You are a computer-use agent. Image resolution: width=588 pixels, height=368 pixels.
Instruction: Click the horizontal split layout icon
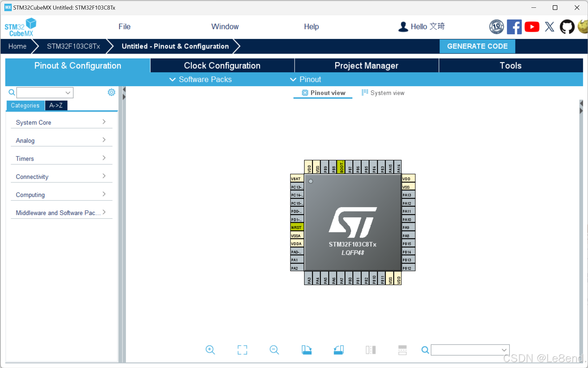(x=402, y=350)
